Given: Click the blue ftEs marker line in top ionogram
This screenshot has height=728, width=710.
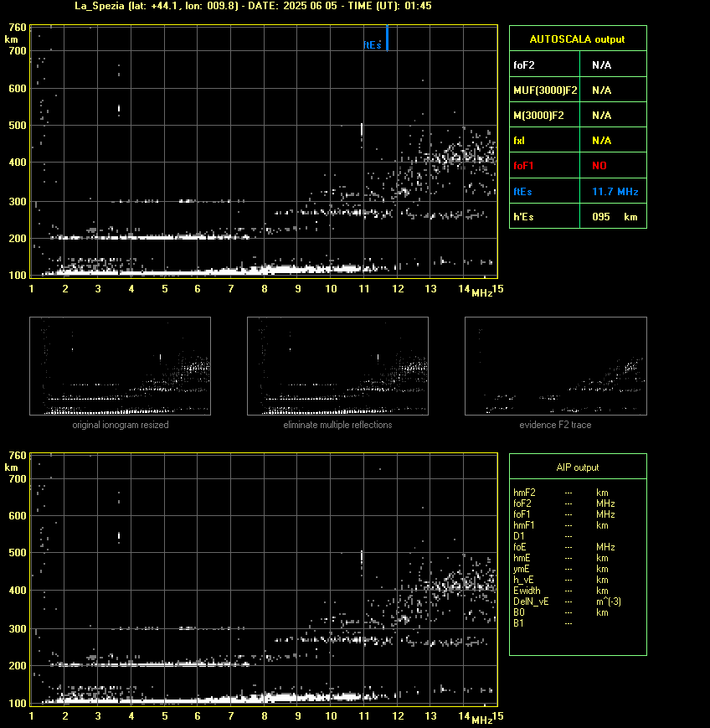Looking at the screenshot, I should click(387, 38).
